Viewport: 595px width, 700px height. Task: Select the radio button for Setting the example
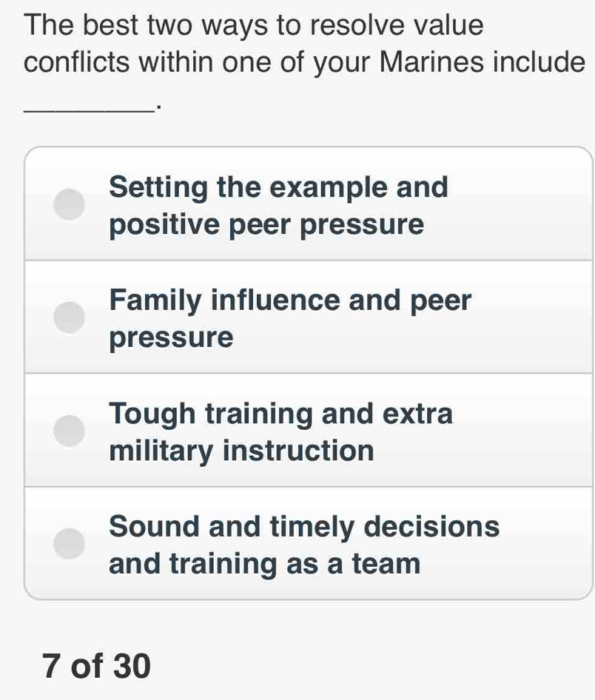click(x=69, y=204)
